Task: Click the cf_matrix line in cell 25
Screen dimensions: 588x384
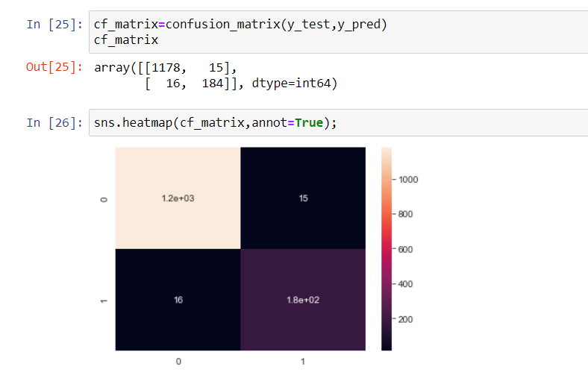Action: (126, 40)
